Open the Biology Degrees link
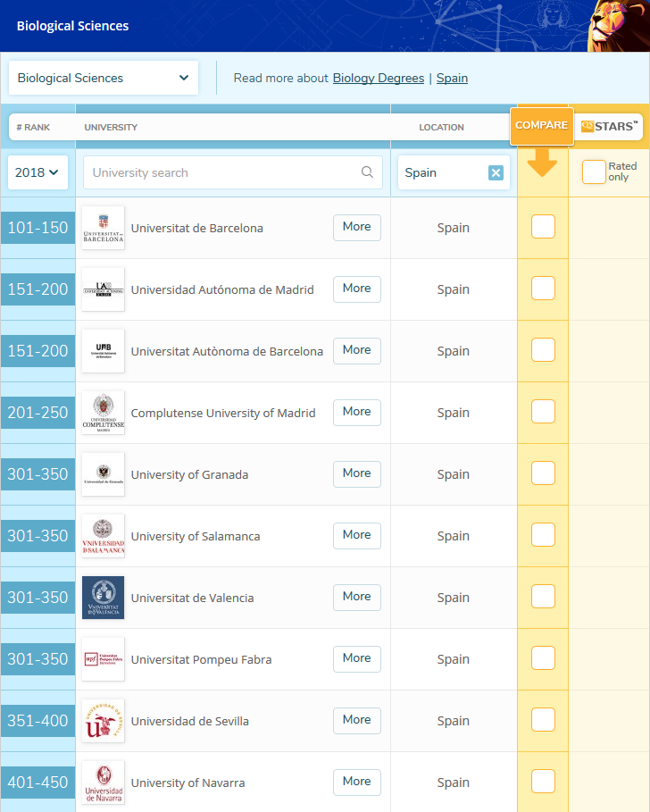The height and width of the screenshot is (812, 650). click(379, 79)
